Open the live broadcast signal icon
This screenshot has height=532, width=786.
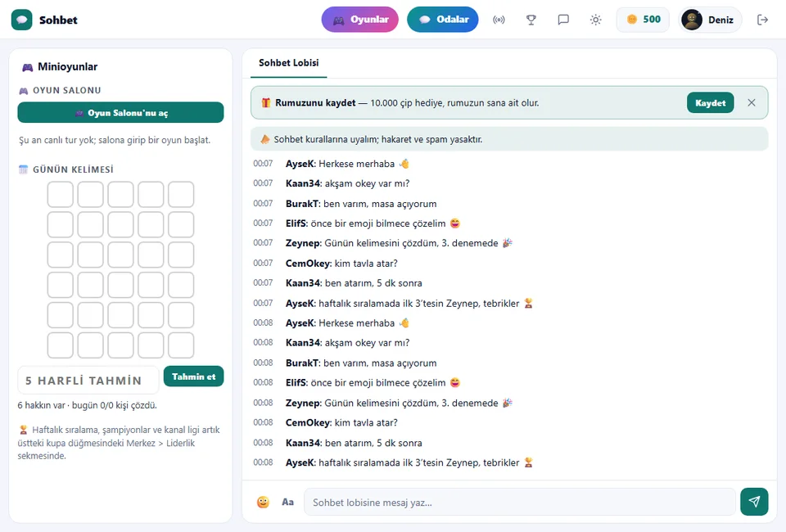(499, 20)
